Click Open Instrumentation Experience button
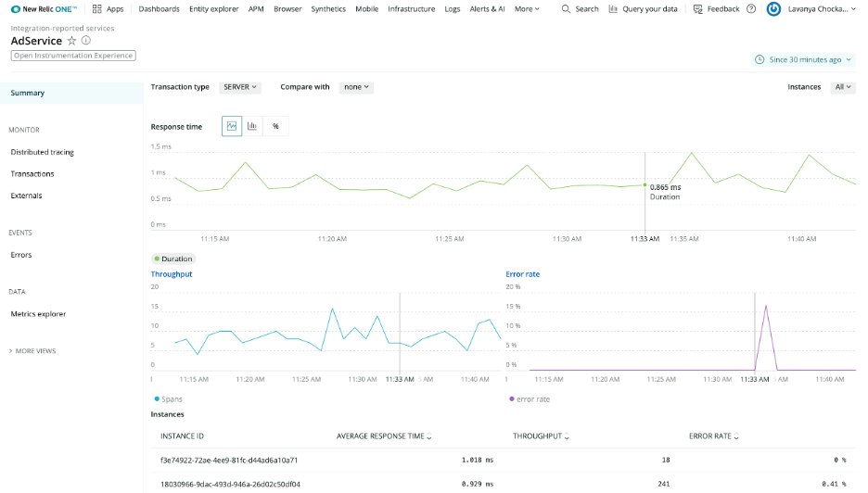The image size is (868, 493). tap(73, 56)
